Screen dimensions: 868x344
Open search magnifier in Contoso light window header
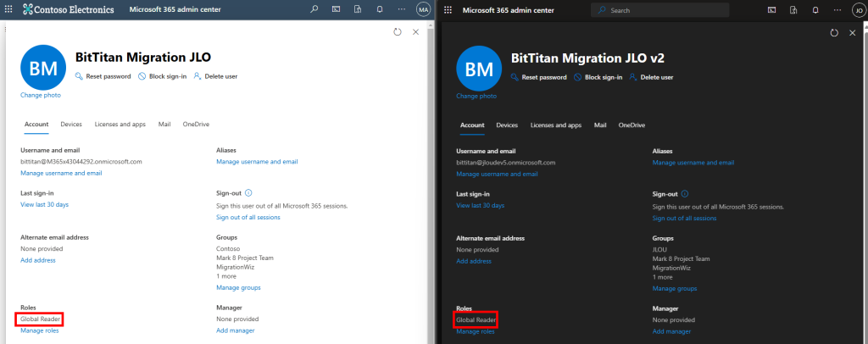314,9
